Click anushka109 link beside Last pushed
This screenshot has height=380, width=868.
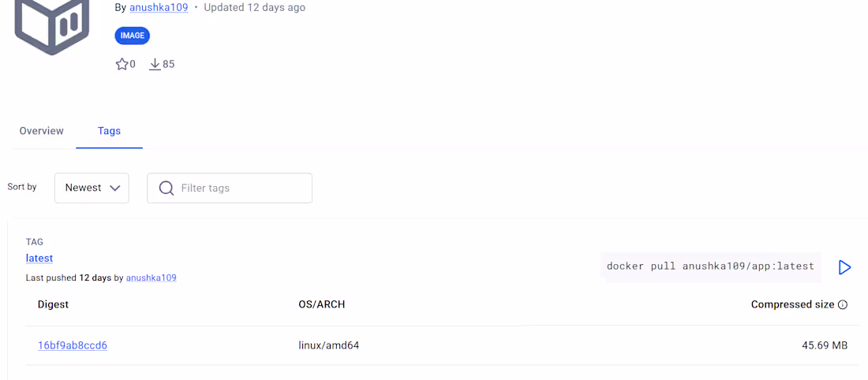click(x=152, y=278)
